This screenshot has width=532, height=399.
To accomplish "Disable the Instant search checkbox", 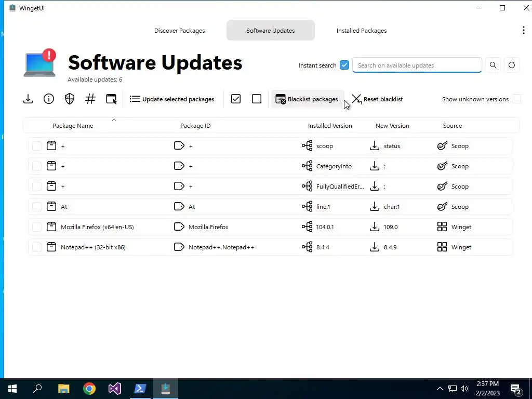I will (344, 65).
